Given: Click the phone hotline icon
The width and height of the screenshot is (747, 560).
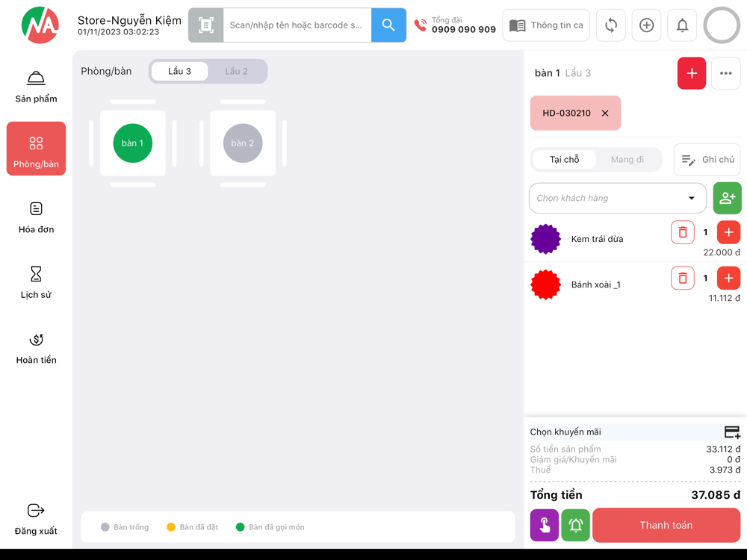Looking at the screenshot, I should (x=420, y=25).
